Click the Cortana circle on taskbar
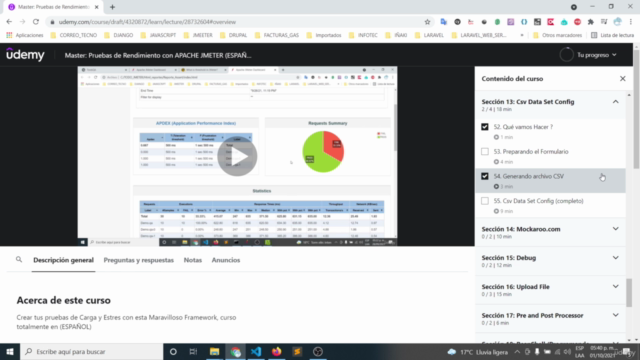Image resolution: width=640 pixels, height=360 pixels. (173, 351)
